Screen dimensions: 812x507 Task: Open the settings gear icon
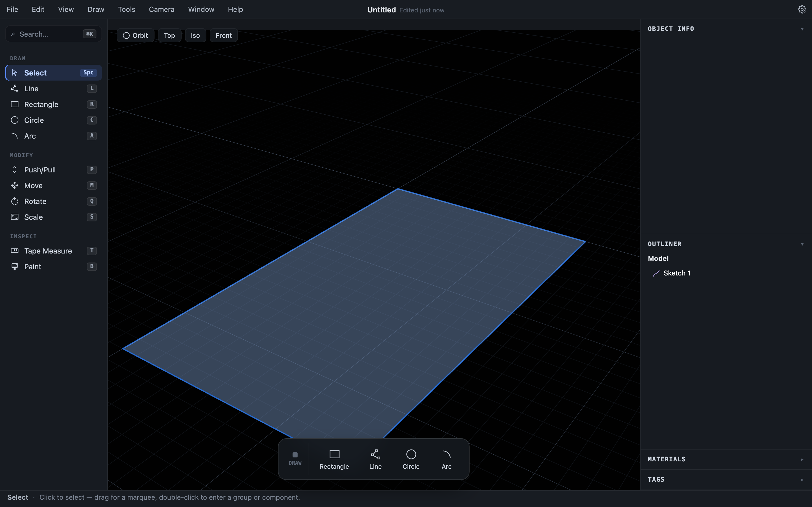(802, 9)
